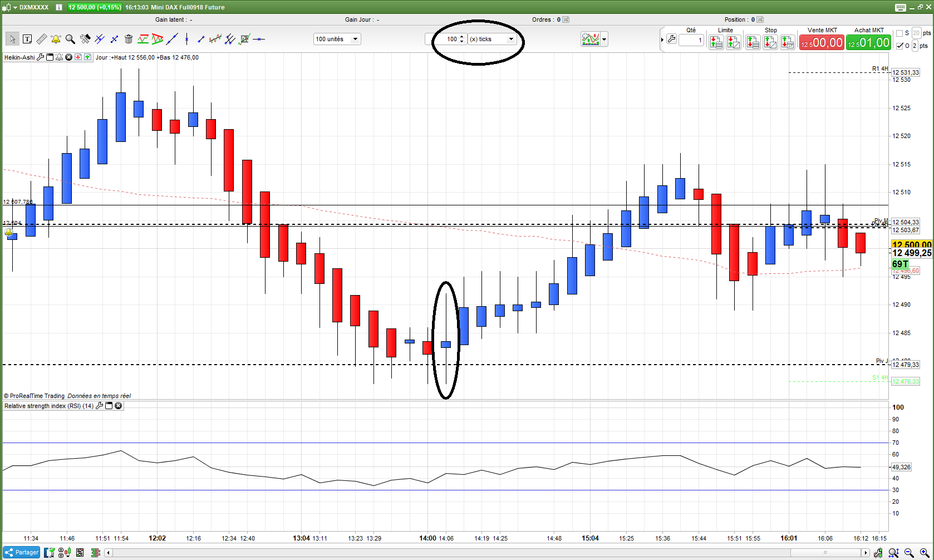Click the info icon next to DXMXXXX
The height and width of the screenshot is (560, 934).
coord(59,7)
